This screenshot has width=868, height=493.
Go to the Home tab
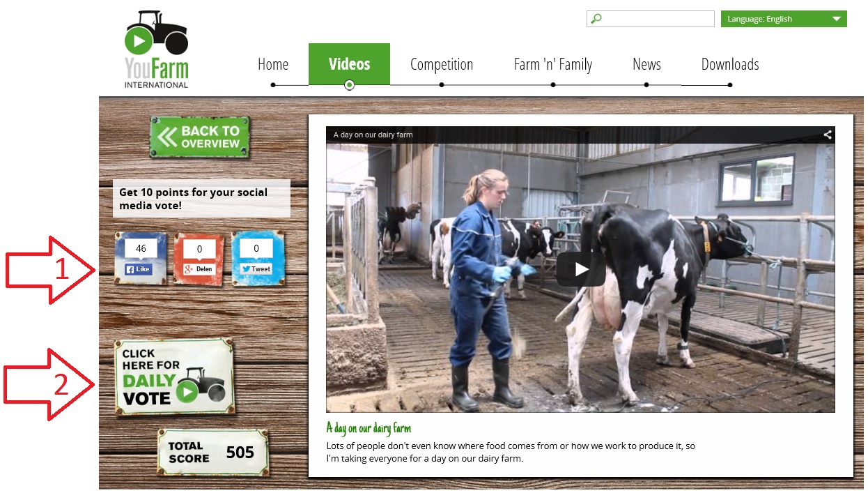(273, 65)
